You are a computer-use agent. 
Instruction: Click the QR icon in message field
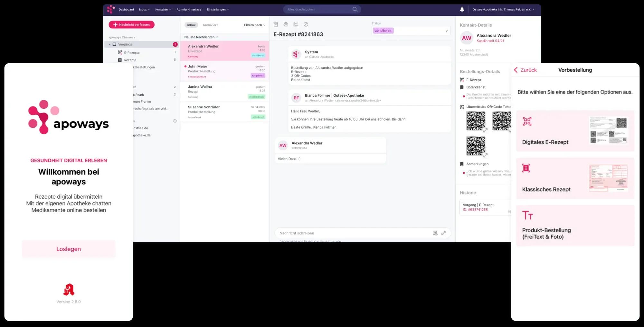(435, 233)
